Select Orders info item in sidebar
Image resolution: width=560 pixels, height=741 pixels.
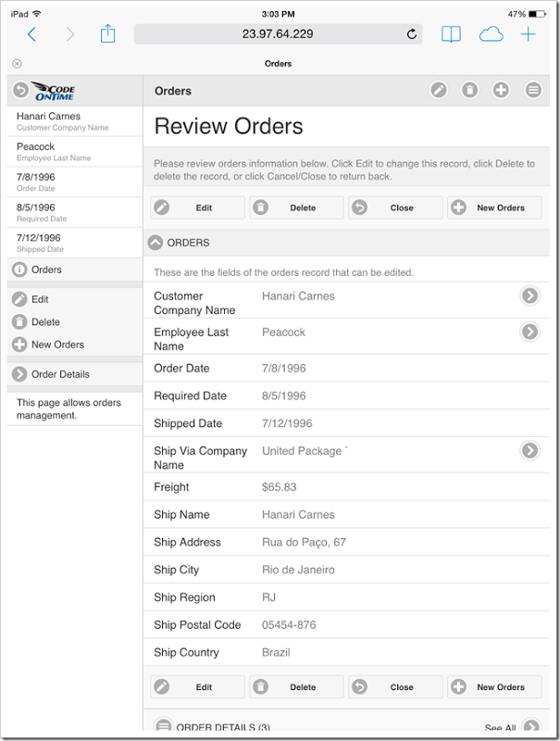point(75,270)
